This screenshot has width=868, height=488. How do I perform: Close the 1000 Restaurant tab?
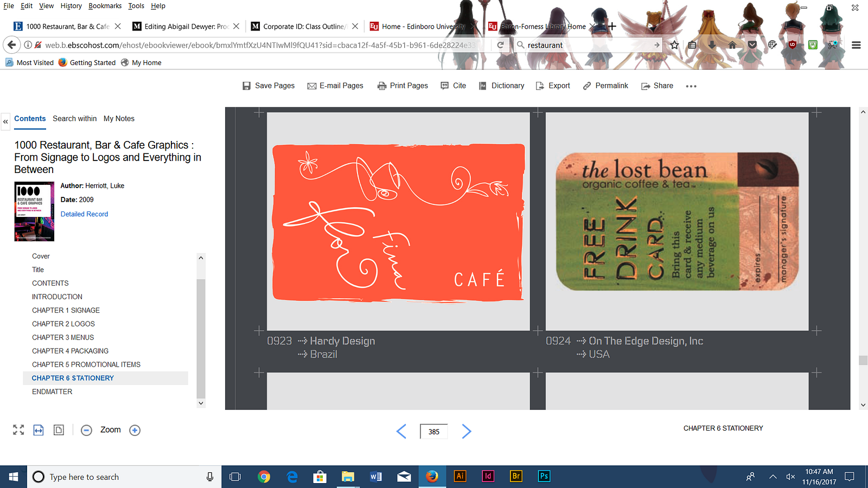tap(118, 27)
